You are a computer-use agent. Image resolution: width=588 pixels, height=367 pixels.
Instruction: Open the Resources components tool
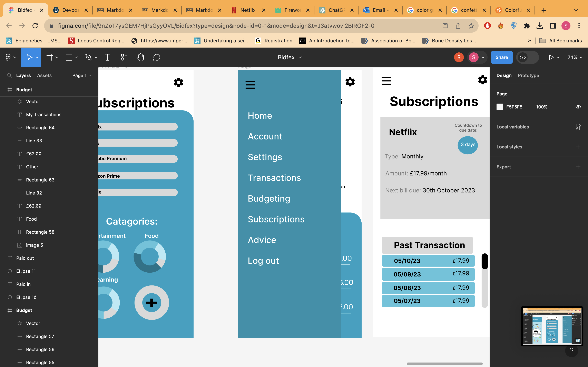click(x=124, y=57)
